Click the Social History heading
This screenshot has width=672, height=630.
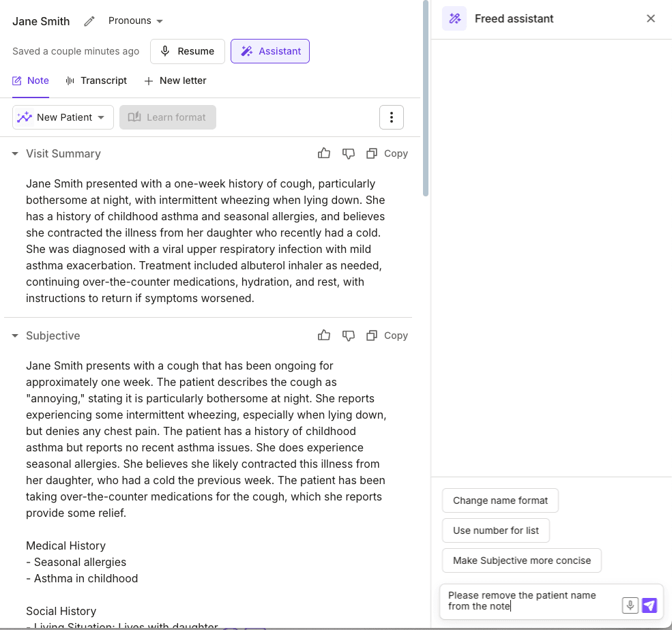click(61, 611)
